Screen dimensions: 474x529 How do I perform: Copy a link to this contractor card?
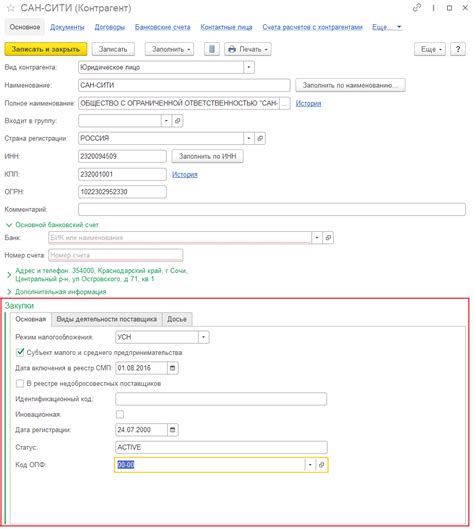417,8
